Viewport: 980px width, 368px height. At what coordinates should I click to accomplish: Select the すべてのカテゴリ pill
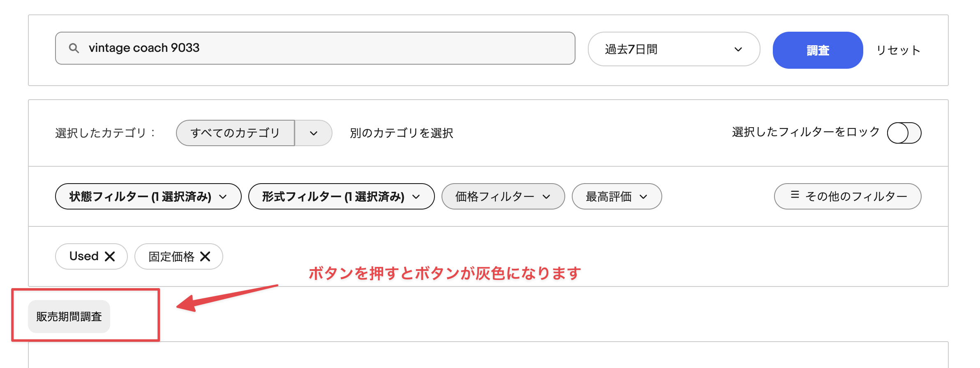coord(235,133)
